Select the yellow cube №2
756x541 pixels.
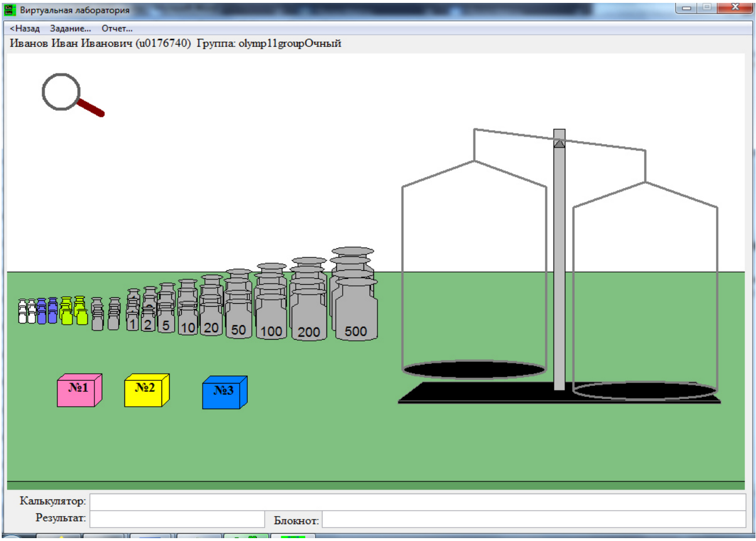[147, 391]
